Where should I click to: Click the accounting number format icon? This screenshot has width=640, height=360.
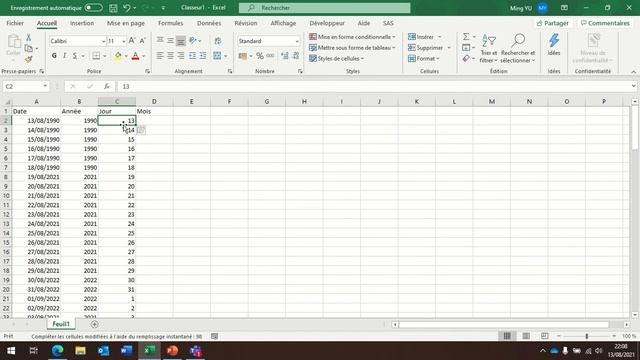[243, 56]
